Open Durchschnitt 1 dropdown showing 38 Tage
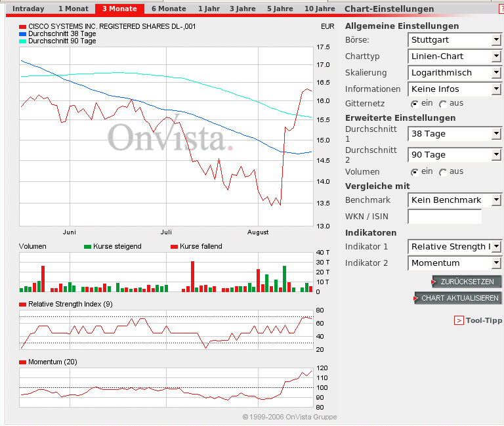The height and width of the screenshot is (426, 504). 455,134
